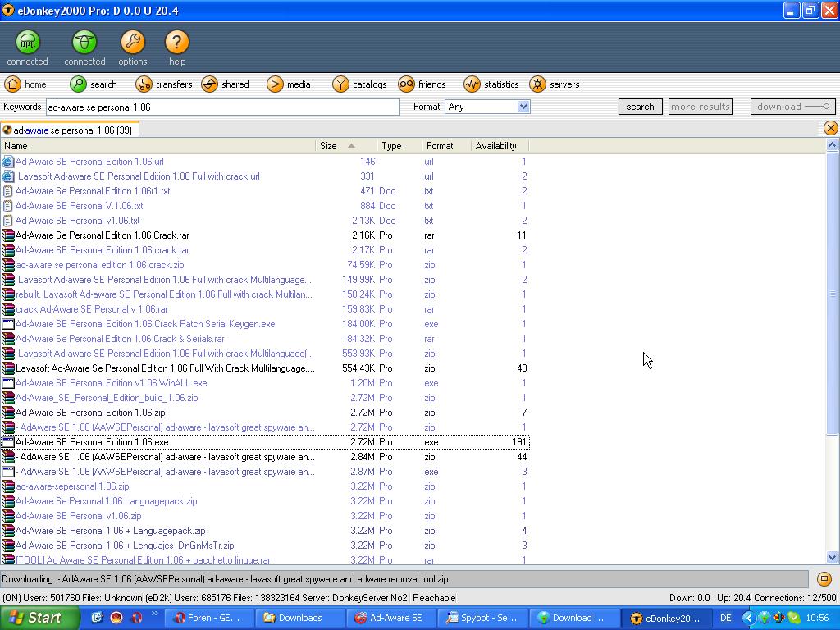Click the second green connected server icon
840x630 pixels.
click(x=84, y=42)
